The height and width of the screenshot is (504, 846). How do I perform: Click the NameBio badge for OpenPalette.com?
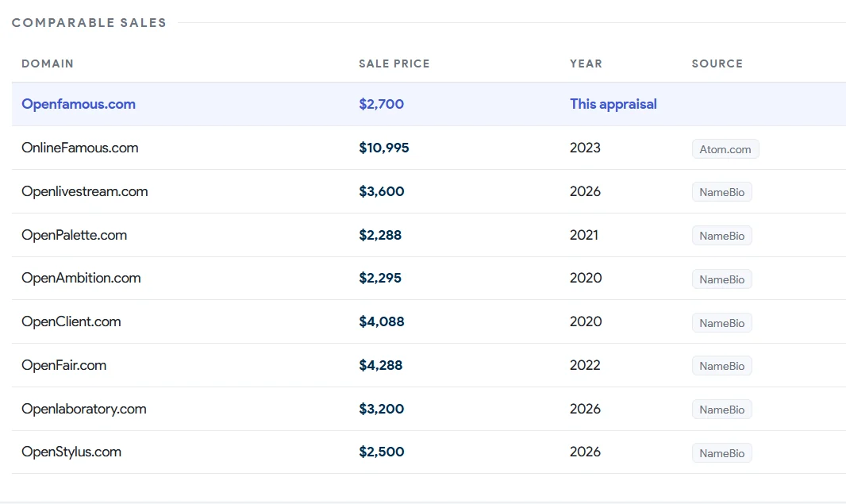point(722,236)
